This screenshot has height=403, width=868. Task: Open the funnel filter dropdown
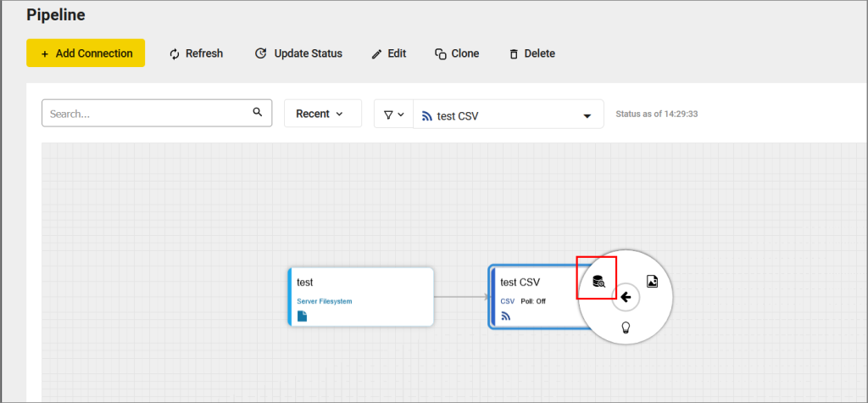coord(393,115)
